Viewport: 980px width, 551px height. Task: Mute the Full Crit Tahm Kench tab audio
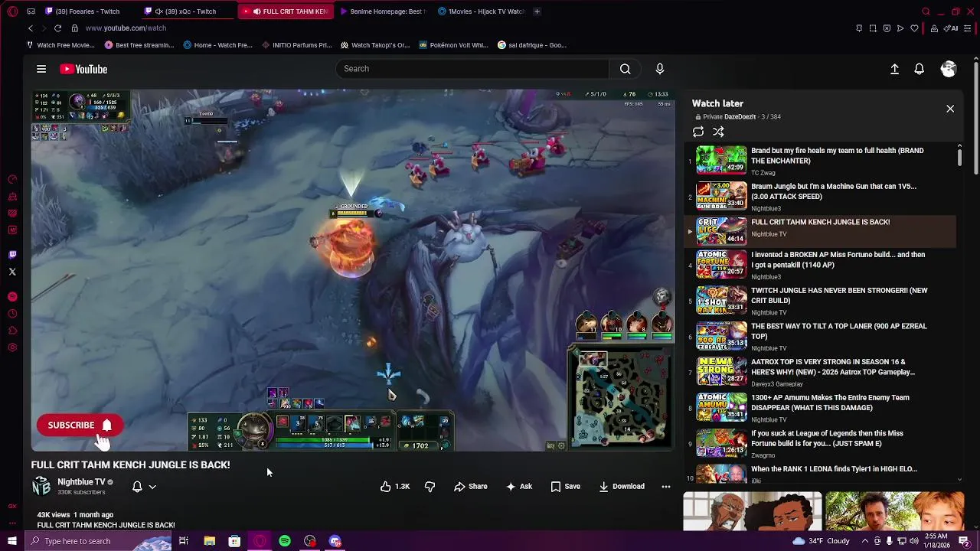[x=256, y=11]
